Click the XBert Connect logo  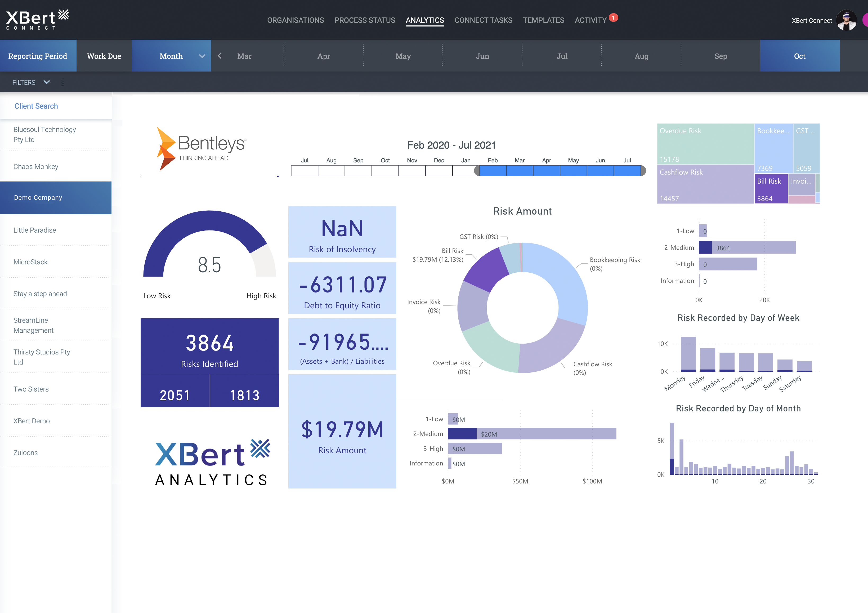(37, 20)
